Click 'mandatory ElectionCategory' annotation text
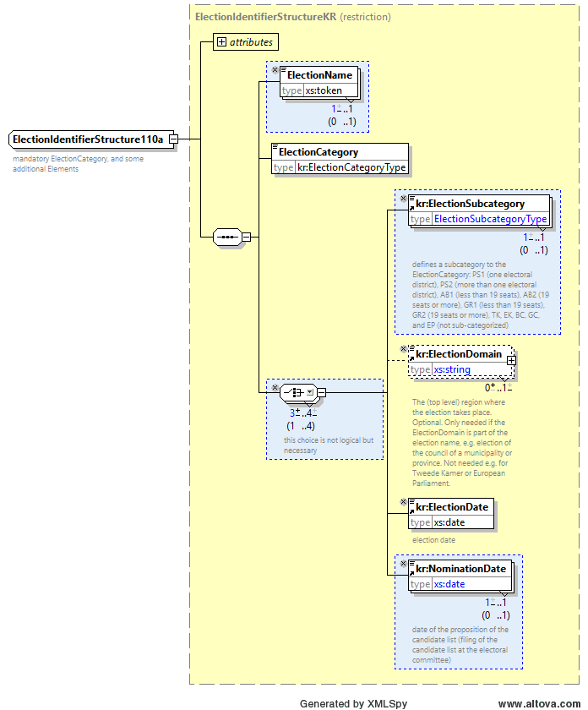The width and height of the screenshot is (588, 710). click(78, 164)
